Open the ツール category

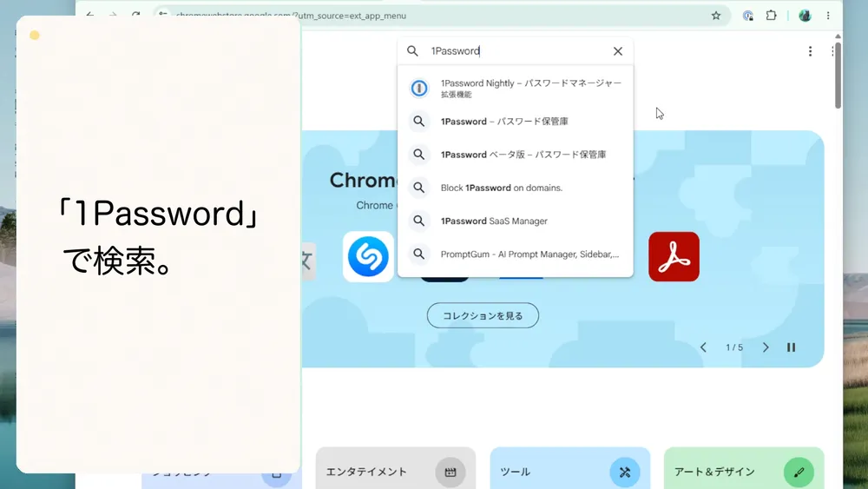(569, 468)
